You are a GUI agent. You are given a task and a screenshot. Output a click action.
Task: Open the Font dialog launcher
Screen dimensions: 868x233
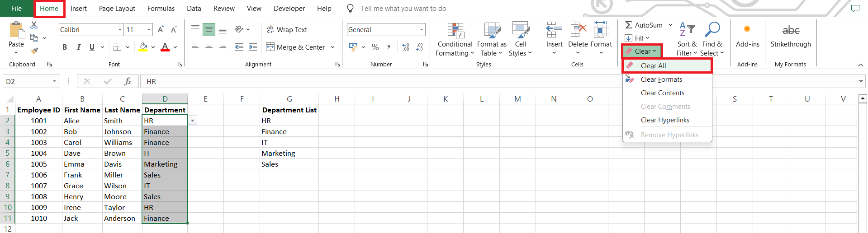[180, 65]
